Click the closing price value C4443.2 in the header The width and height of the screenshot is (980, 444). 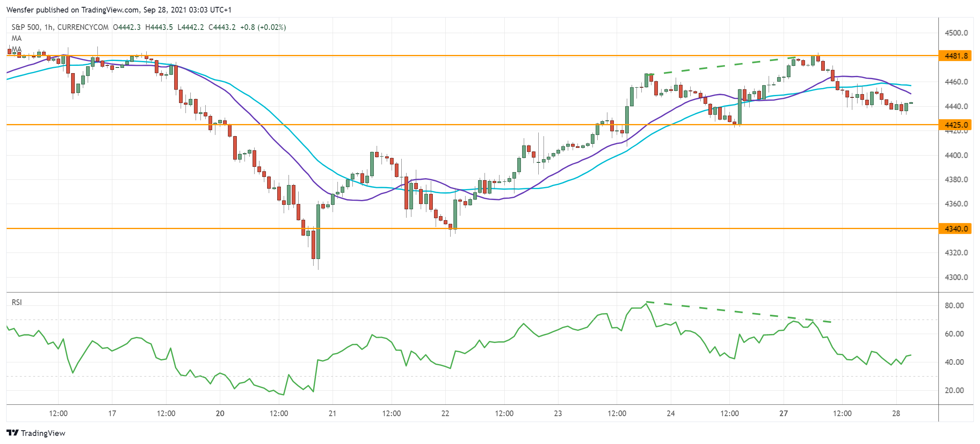pos(222,27)
